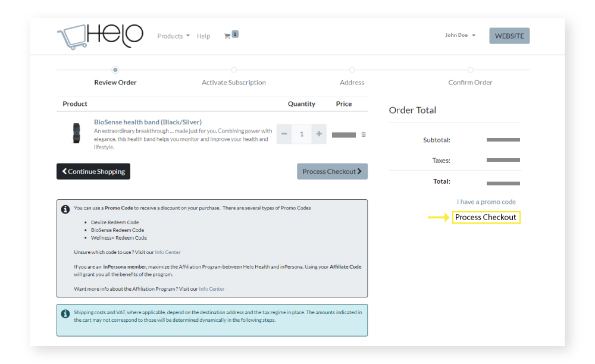The height and width of the screenshot is (364, 595).
Task: Expand the Products dropdown
Action: tap(173, 36)
